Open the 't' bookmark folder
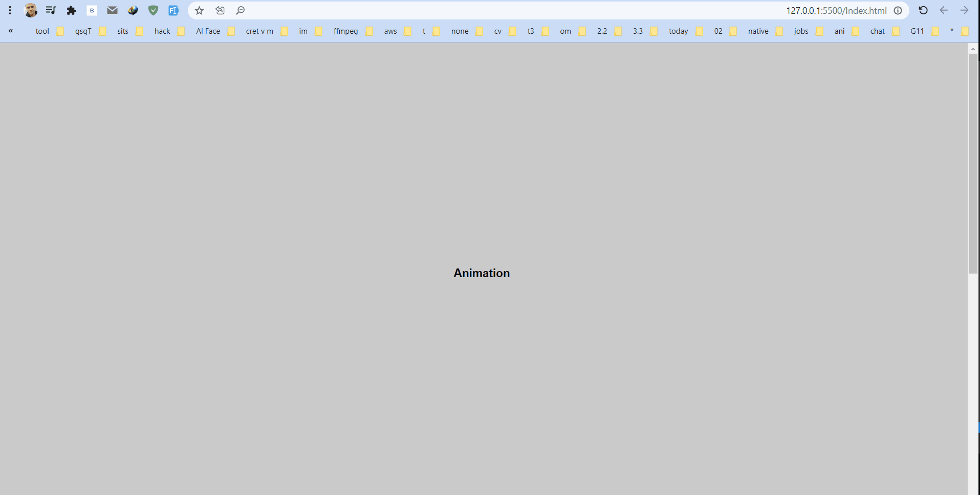Screen dimensions: 980x495 [431, 31]
